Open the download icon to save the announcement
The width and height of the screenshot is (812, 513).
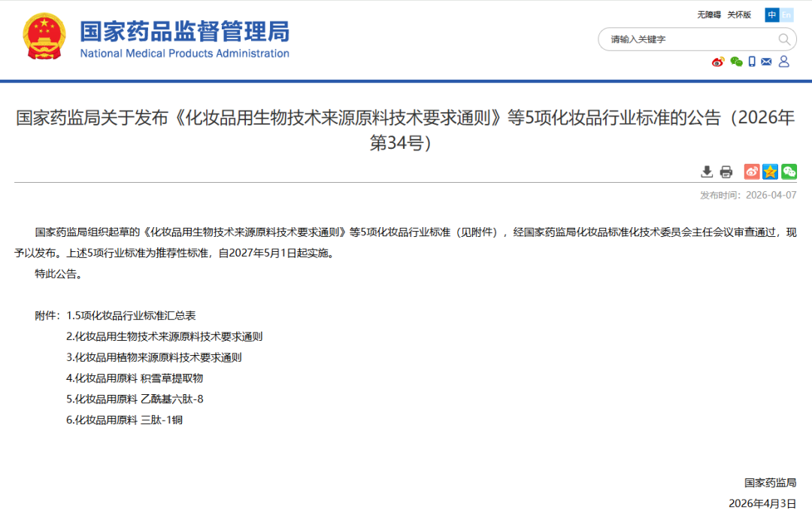click(x=707, y=172)
